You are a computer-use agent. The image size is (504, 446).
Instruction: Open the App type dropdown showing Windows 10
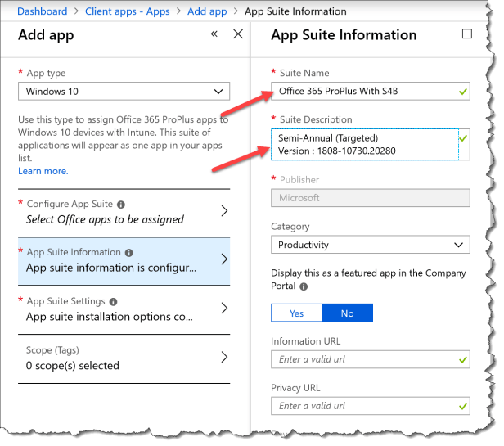click(x=124, y=92)
